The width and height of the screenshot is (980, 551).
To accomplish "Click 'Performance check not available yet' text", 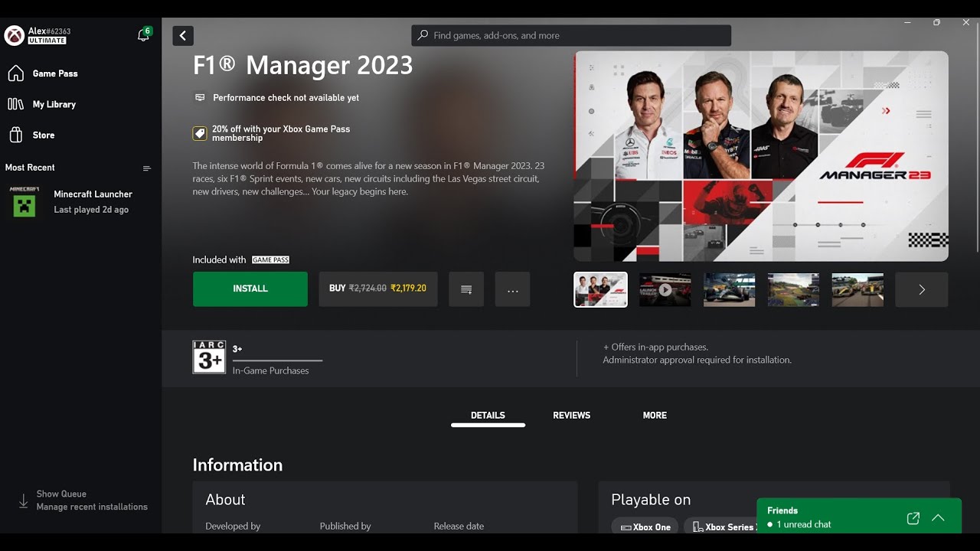I will (x=286, y=98).
